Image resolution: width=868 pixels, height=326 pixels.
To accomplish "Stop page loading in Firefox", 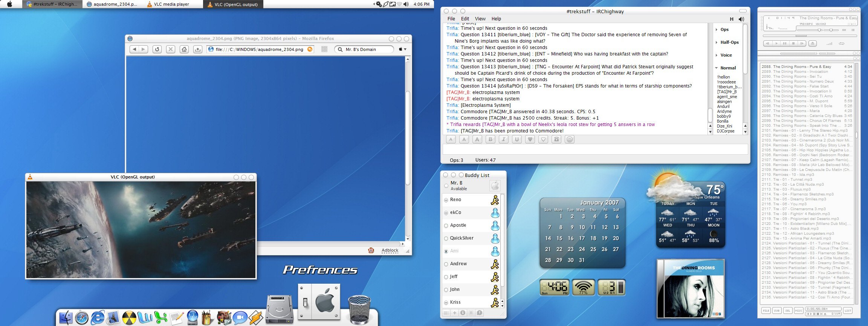I will pyautogui.click(x=171, y=49).
